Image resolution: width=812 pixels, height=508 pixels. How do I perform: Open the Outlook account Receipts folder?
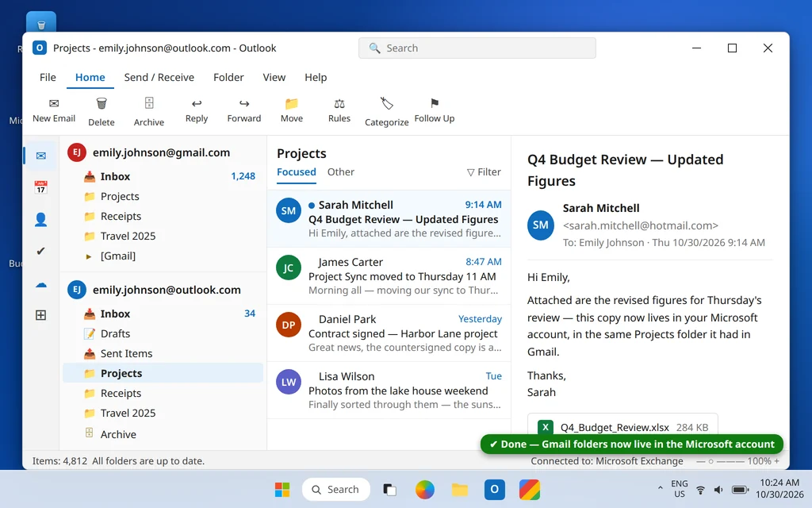163,394
